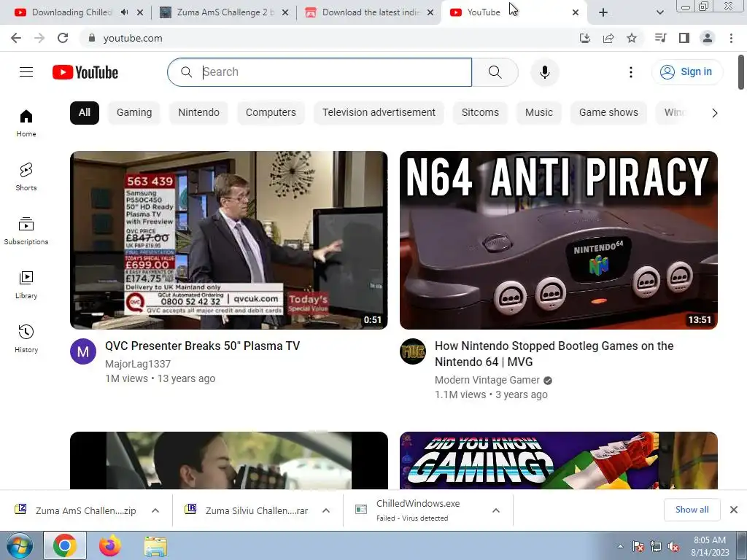
Task: Click Show all downloads button
Action: [692, 510]
